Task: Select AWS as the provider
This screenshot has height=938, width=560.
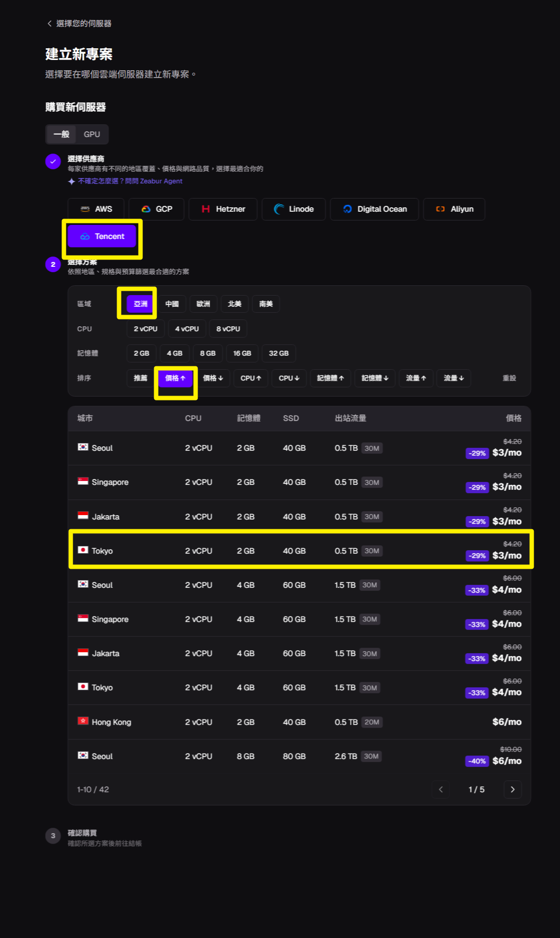Action: pyautogui.click(x=96, y=209)
